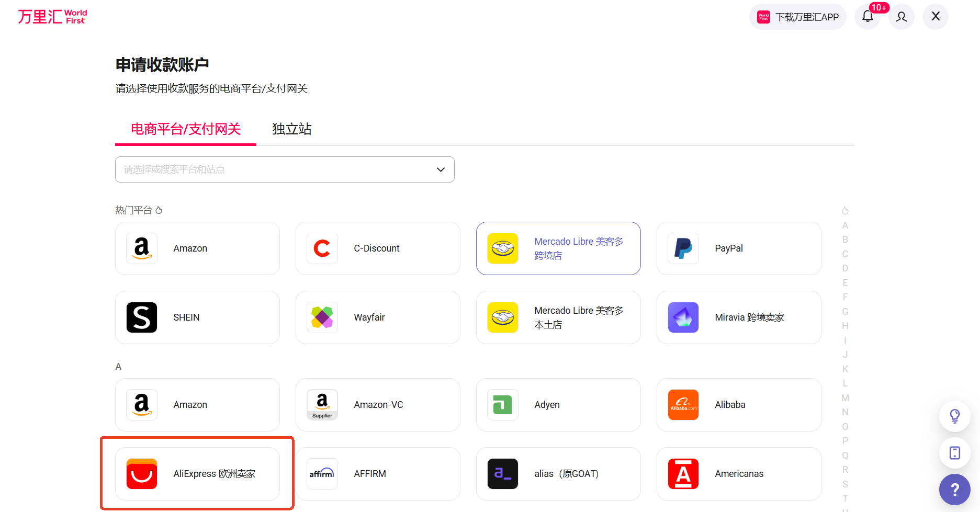This screenshot has height=512, width=980.
Task: Choose the SHEIN platform icon
Action: [142, 317]
